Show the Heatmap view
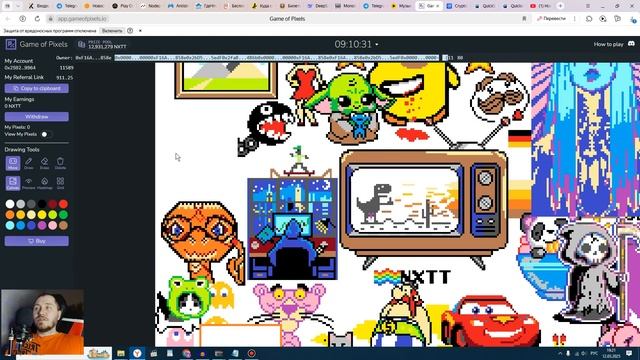This screenshot has width=640, height=360. click(x=44, y=183)
